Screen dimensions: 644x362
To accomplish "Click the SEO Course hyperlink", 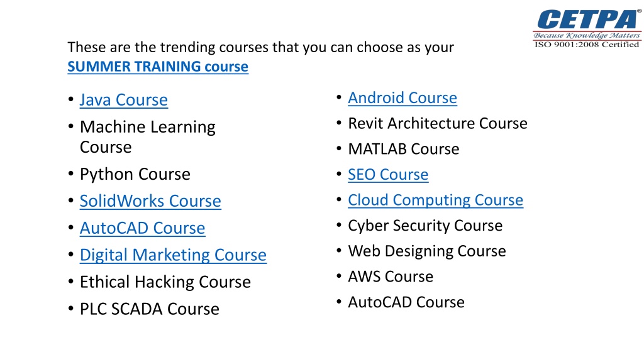I will click(x=388, y=175).
